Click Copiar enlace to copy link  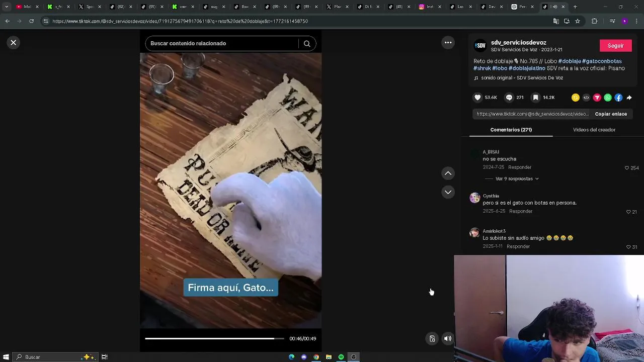611,114
